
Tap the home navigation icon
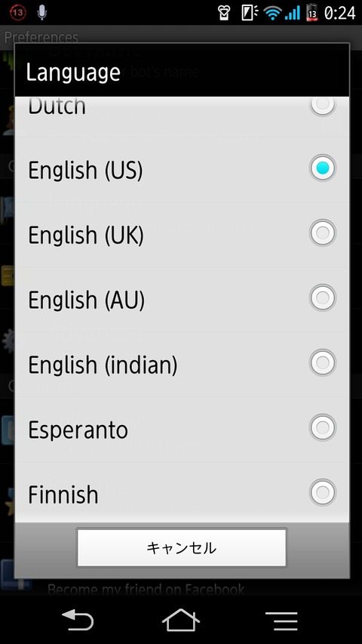tap(181, 620)
